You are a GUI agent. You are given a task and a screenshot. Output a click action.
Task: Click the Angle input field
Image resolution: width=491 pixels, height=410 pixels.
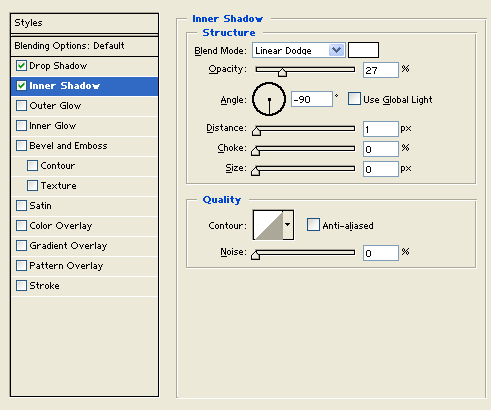[x=312, y=99]
